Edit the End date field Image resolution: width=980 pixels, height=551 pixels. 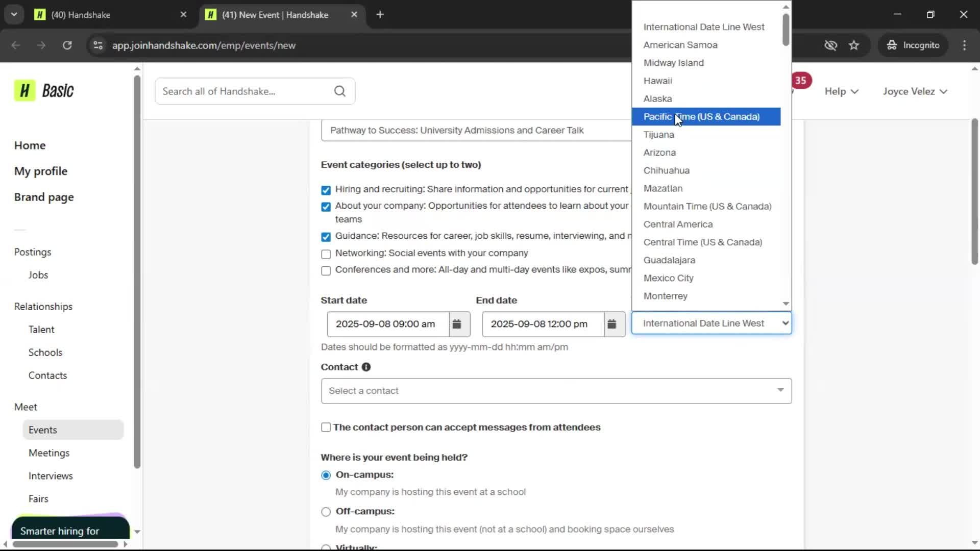(x=543, y=324)
